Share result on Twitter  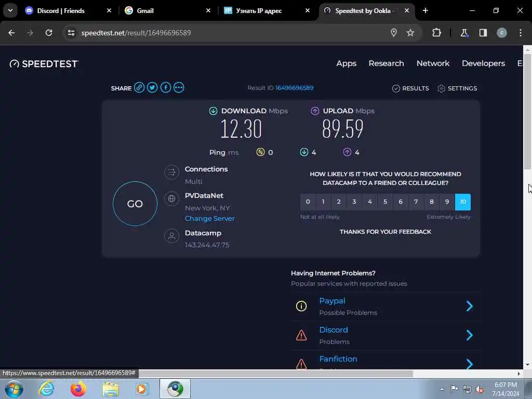coord(152,87)
